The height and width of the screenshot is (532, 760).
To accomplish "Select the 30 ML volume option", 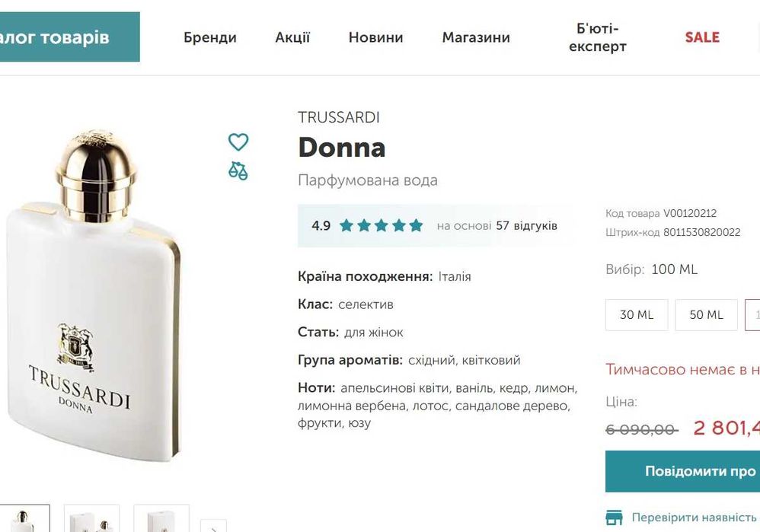I will (637, 314).
